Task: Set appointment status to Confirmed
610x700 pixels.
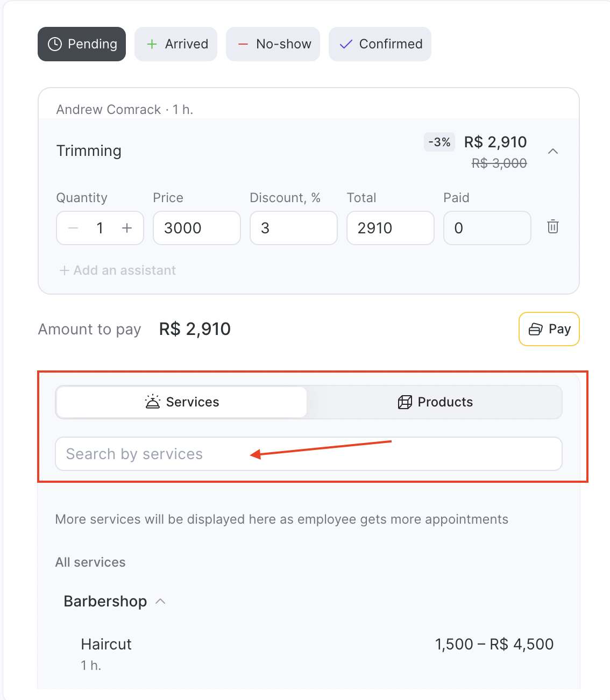Action: pyautogui.click(x=380, y=44)
